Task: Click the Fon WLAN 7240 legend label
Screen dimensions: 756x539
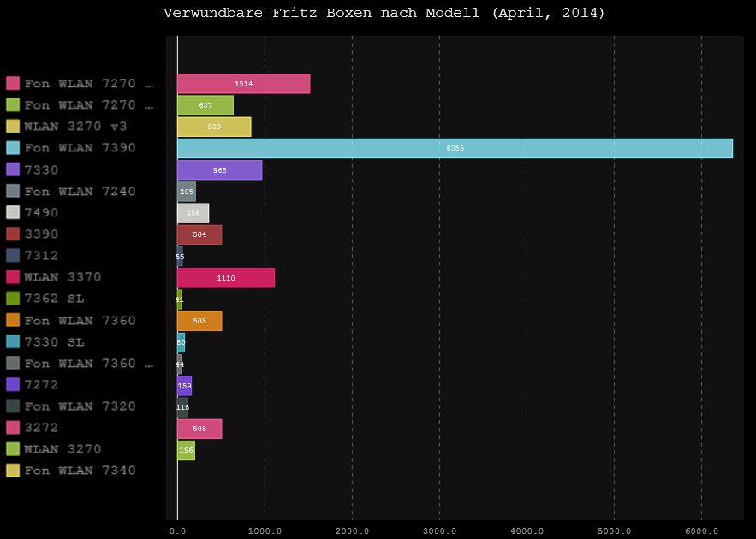Action: pyautogui.click(x=80, y=191)
